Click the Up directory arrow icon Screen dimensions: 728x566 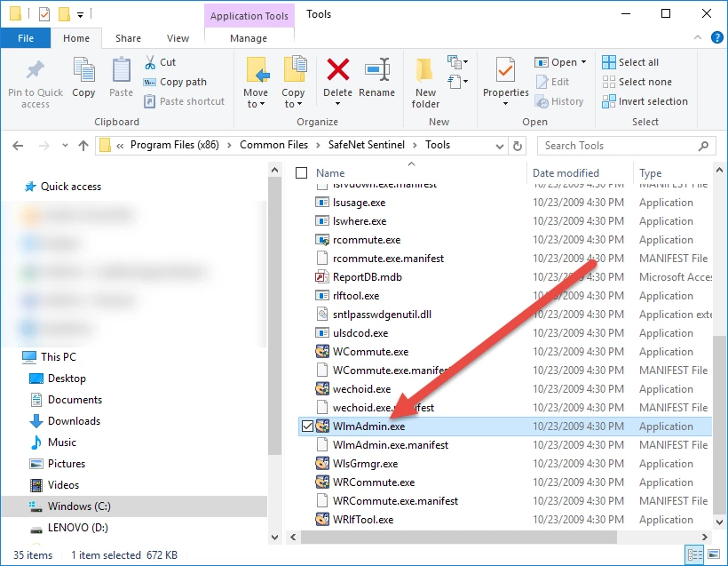[x=83, y=146]
